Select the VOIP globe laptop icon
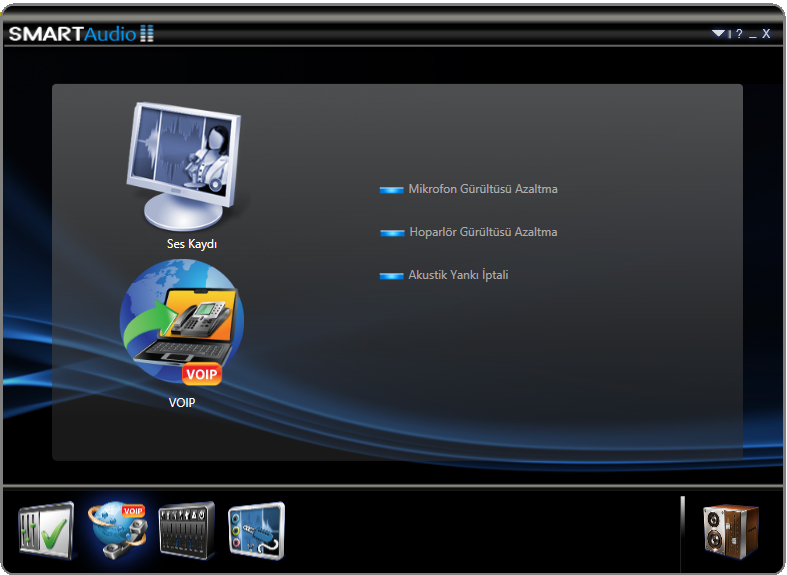The height and width of the screenshot is (575, 787). tap(182, 324)
